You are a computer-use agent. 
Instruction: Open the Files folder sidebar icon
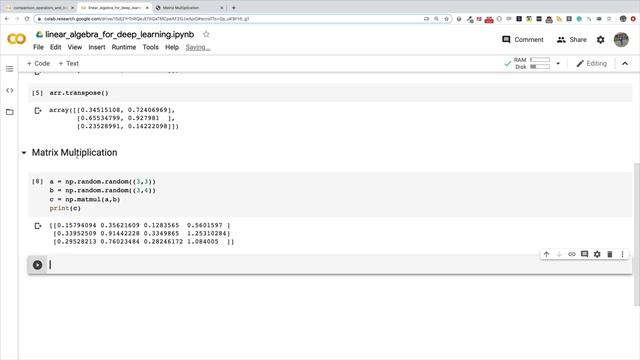pos(9,112)
